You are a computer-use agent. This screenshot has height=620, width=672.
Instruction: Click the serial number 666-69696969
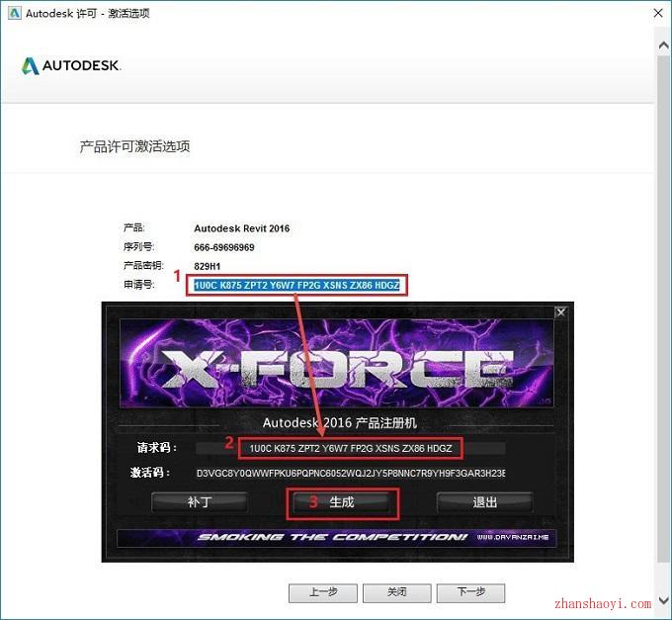tap(224, 247)
